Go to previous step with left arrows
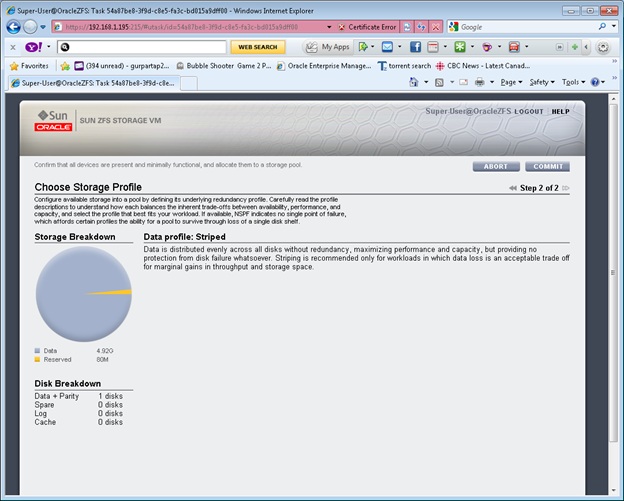The height and width of the screenshot is (501, 624). 513,188
